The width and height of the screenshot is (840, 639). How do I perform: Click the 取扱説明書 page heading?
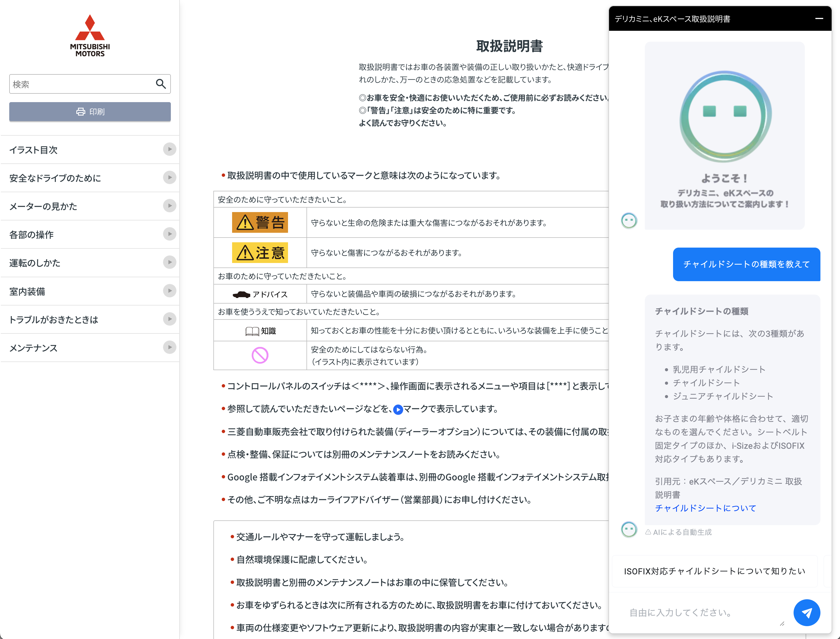[509, 46]
